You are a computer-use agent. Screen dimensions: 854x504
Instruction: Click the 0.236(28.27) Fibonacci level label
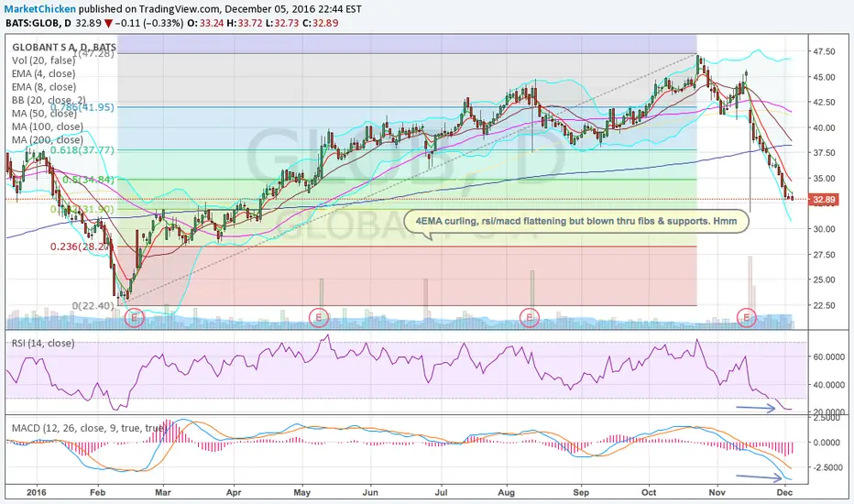click(82, 247)
